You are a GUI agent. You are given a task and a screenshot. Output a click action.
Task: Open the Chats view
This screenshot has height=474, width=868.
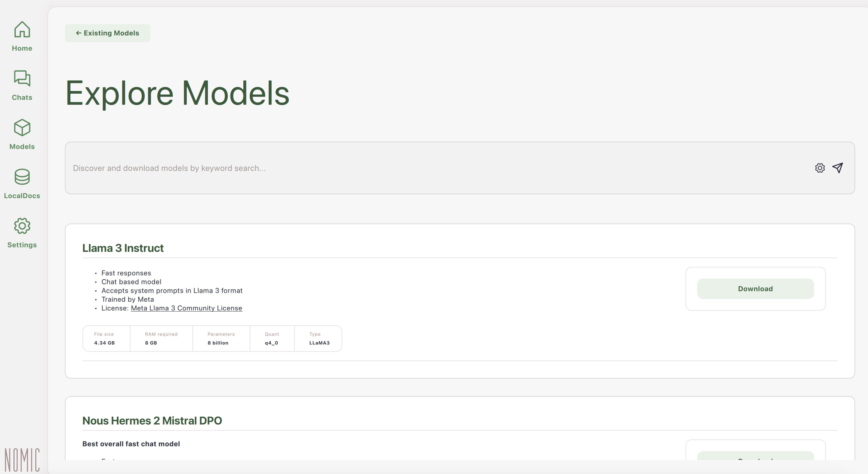(x=22, y=85)
